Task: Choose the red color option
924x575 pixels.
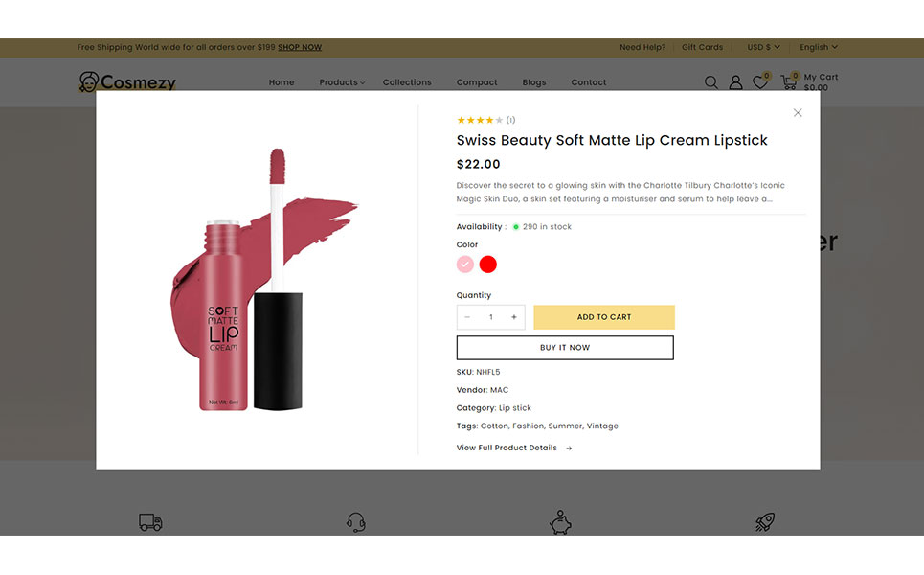Action: (488, 264)
